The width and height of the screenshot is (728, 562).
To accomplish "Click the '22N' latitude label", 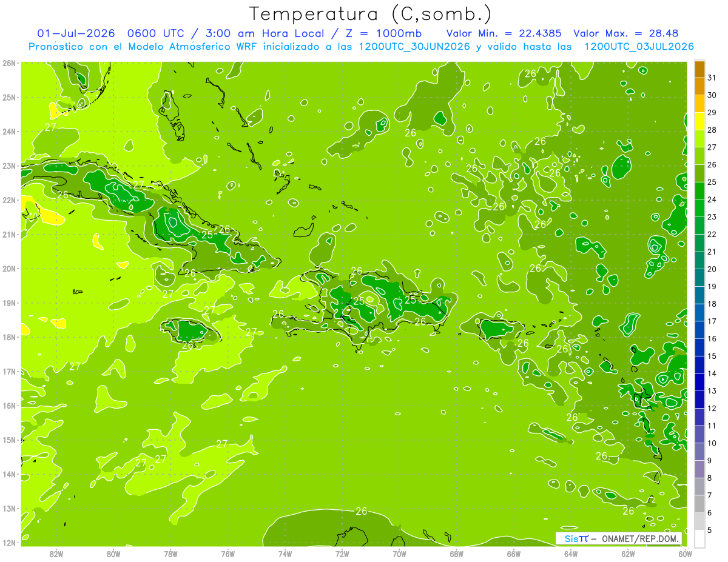I will (9, 200).
